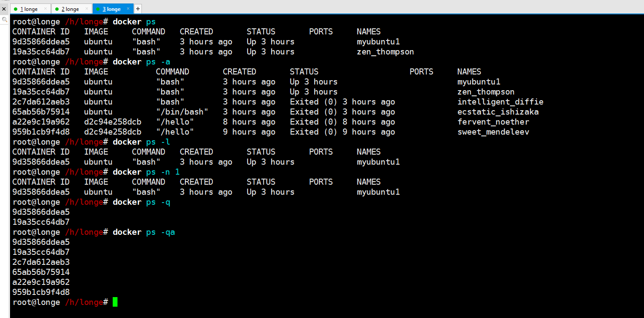Viewport: 644px width, 318px height.
Task: Open a new session with the plus button
Action: click(x=138, y=9)
